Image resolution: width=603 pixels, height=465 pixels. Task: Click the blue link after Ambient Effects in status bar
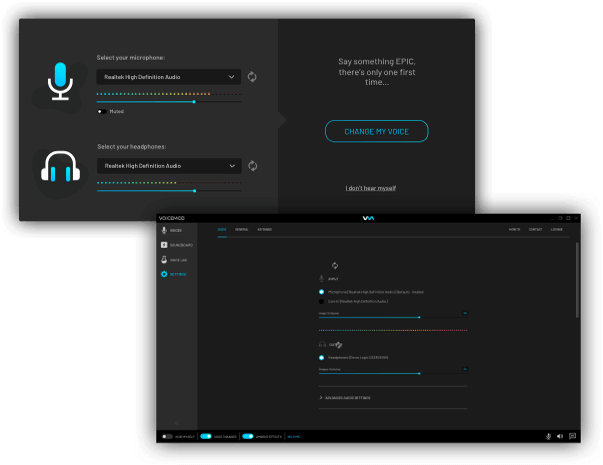294,437
